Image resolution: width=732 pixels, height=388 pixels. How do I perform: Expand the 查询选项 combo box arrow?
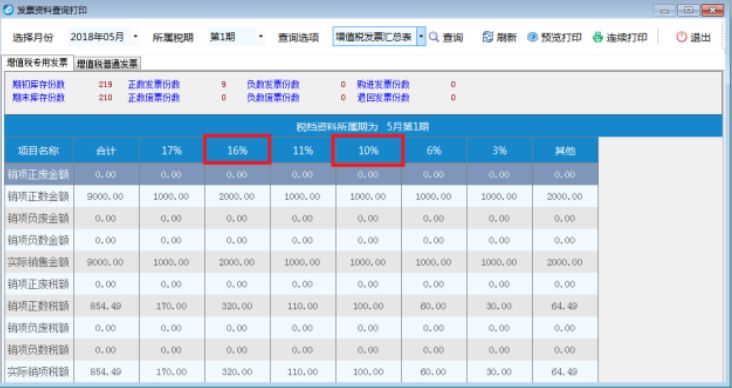[421, 36]
